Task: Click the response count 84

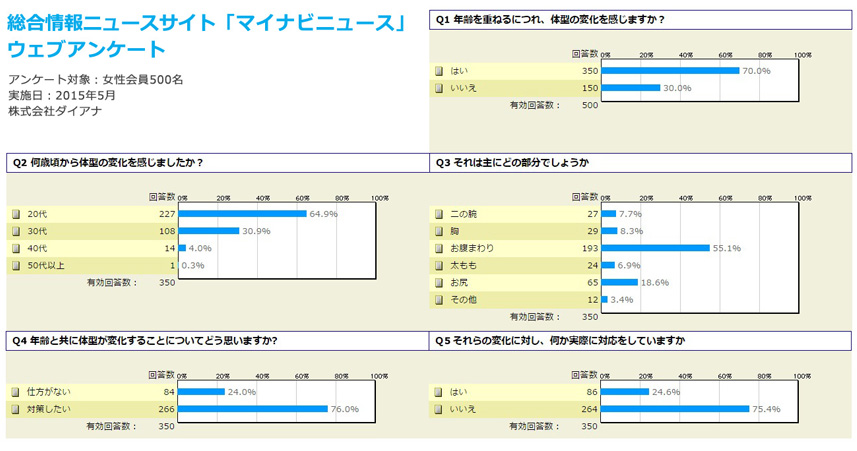Action: [169, 392]
